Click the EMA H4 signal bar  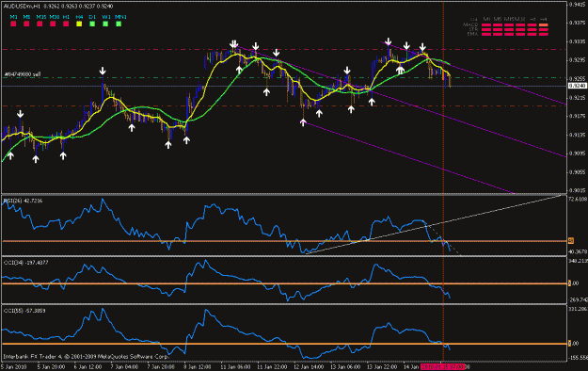[543, 34]
